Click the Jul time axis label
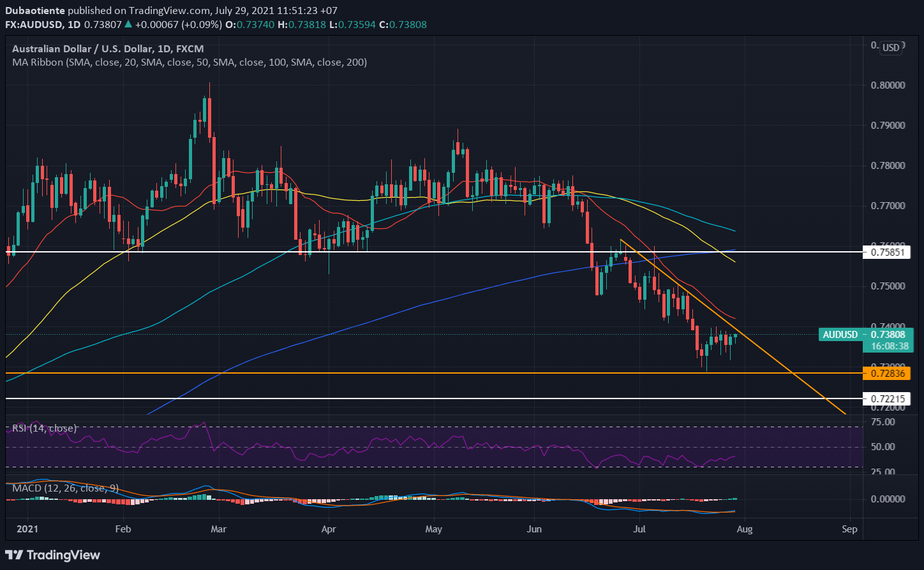Image resolution: width=924 pixels, height=570 pixels. coord(639,529)
